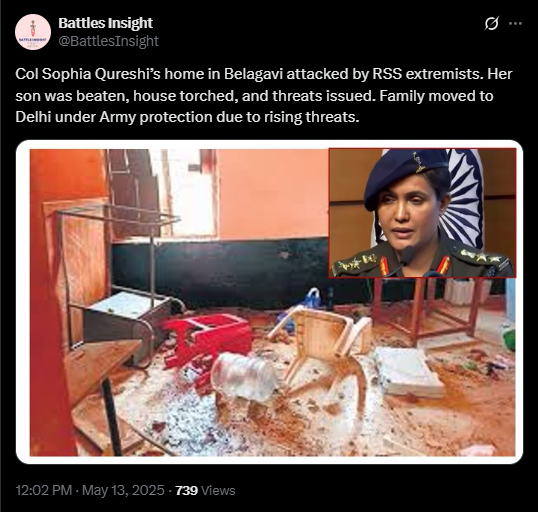This screenshot has width=538, height=512.
Task: Open the @BattlesInsight handle link
Action: tap(108, 41)
